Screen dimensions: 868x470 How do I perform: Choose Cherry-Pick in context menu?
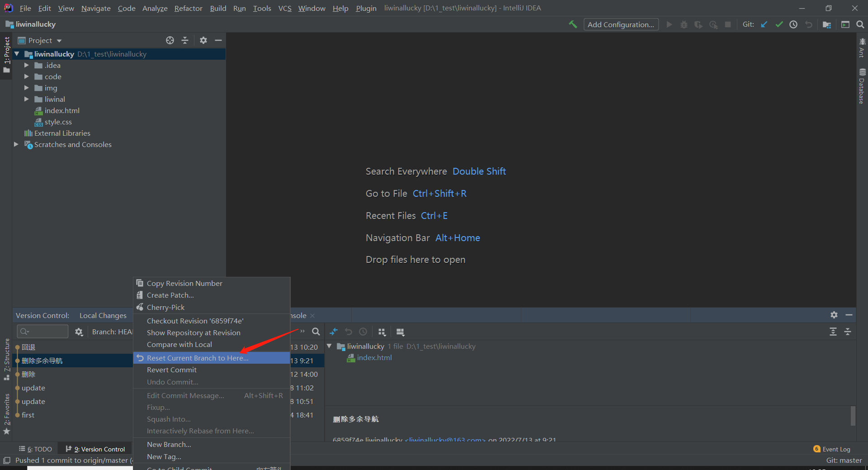(212, 307)
